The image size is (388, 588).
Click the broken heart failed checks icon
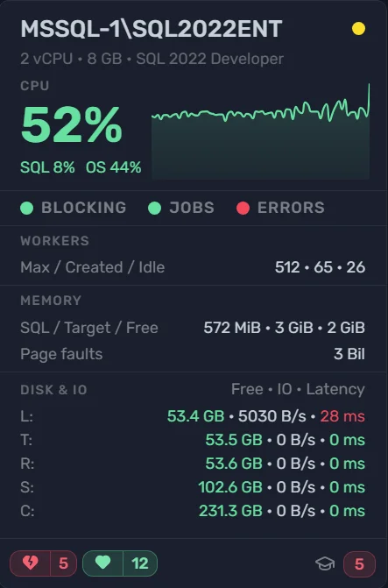pyautogui.click(x=30, y=563)
